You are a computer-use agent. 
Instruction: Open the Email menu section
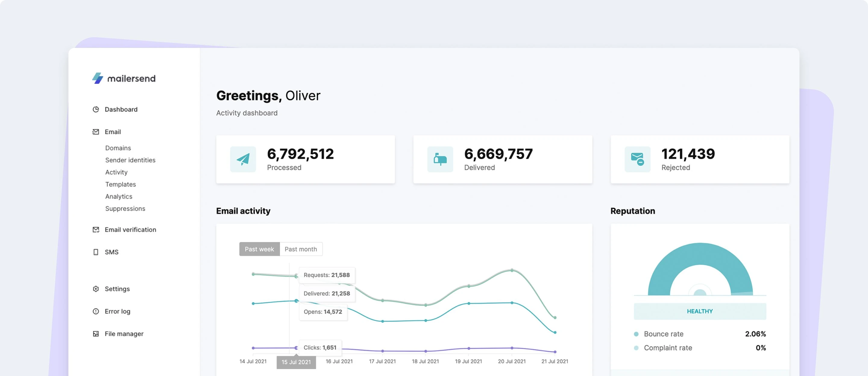[x=112, y=132]
